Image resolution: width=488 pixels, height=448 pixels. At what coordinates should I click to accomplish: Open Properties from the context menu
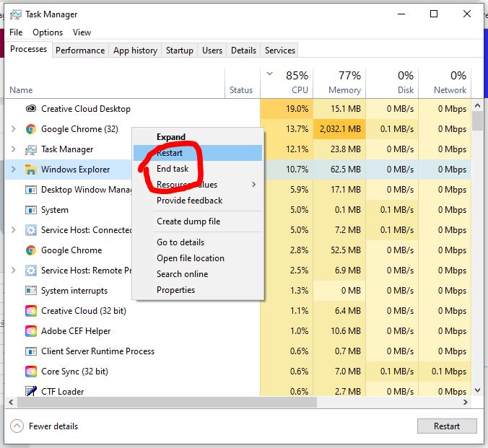point(198,289)
